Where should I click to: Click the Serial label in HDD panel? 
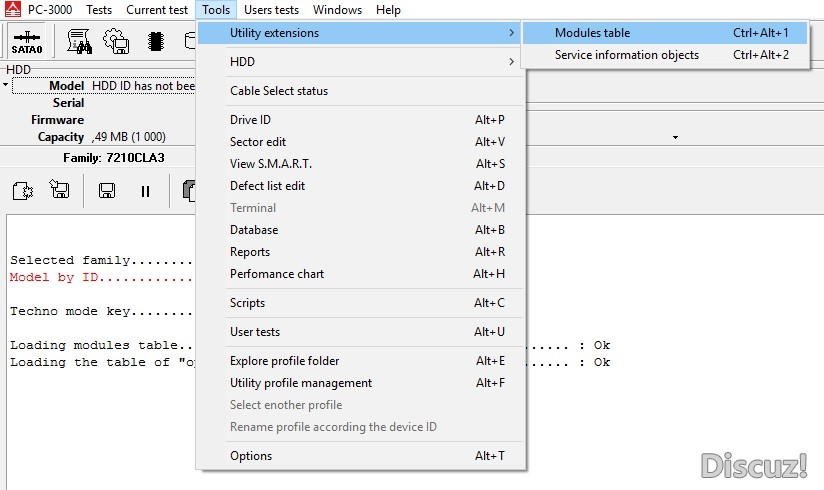(68, 103)
